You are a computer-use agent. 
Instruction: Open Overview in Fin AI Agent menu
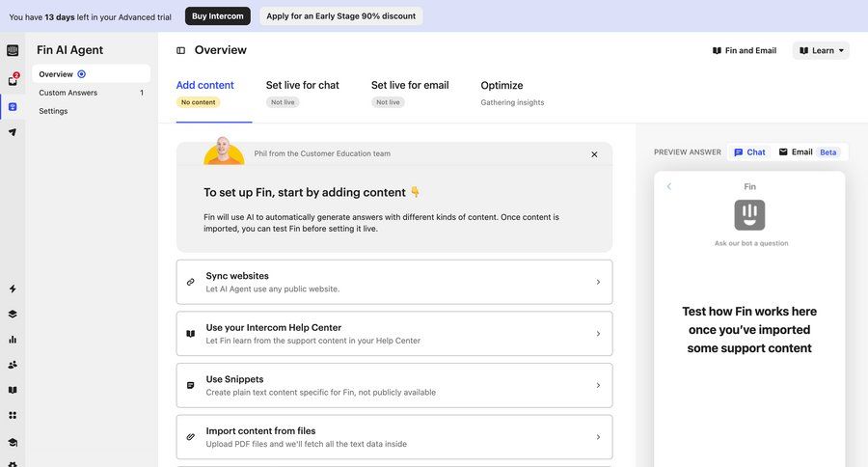coord(91,74)
